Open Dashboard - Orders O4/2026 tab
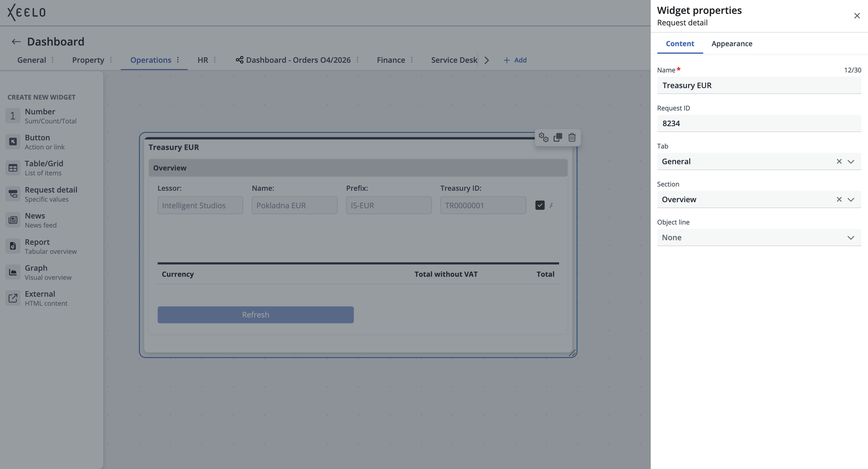The height and width of the screenshot is (469, 868). 298,60
